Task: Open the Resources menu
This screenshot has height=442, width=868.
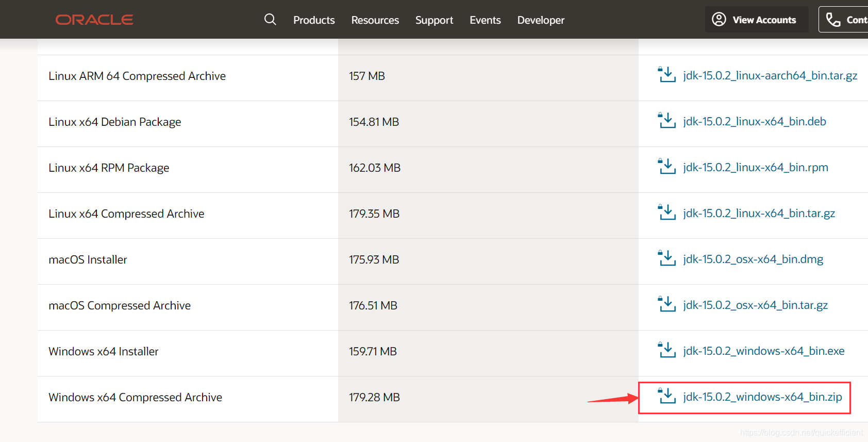Action: 375,20
